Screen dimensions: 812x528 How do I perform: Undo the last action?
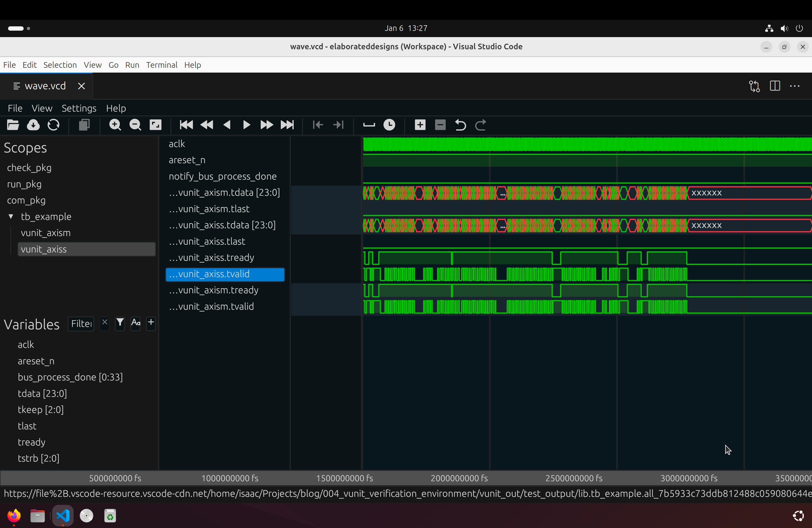coord(461,125)
